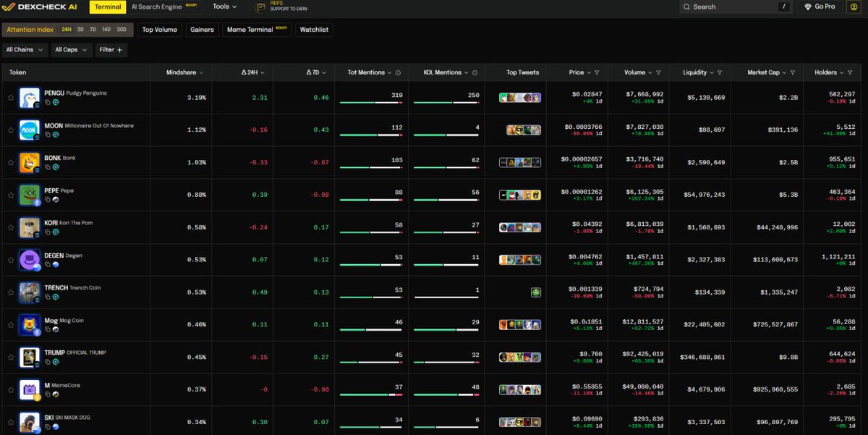Open the Market Cap column filter funnel

pos(793,72)
